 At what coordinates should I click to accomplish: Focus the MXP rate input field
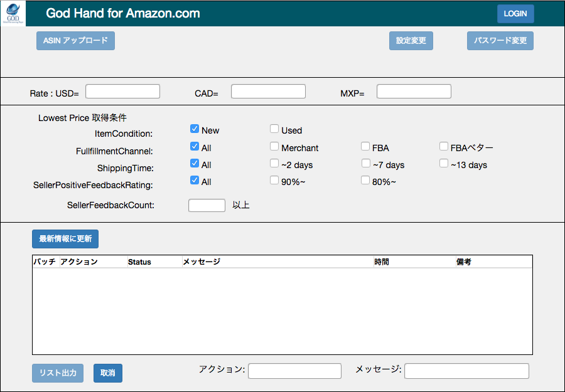click(414, 92)
